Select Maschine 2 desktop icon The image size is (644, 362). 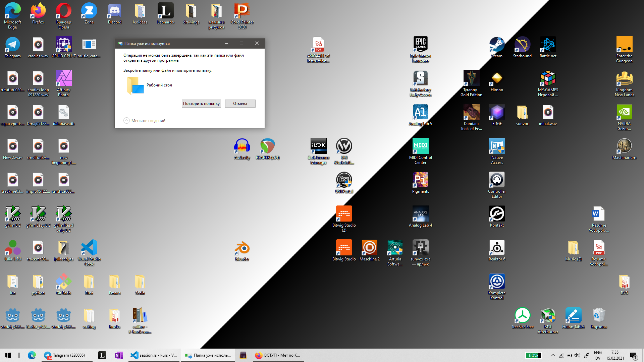pos(370,250)
